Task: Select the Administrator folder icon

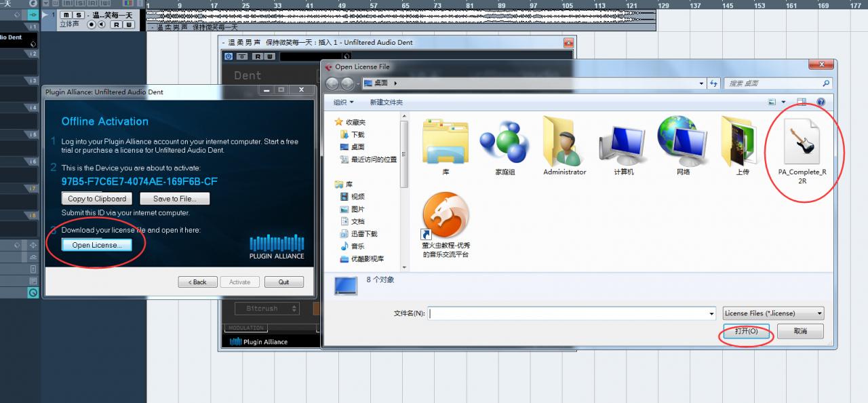Action: click(x=564, y=141)
